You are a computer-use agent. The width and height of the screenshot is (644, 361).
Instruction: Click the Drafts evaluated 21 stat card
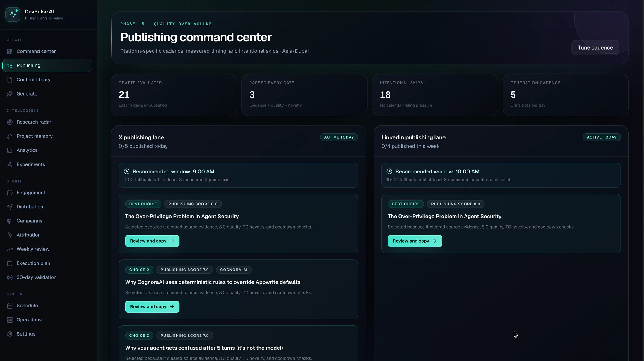click(174, 95)
